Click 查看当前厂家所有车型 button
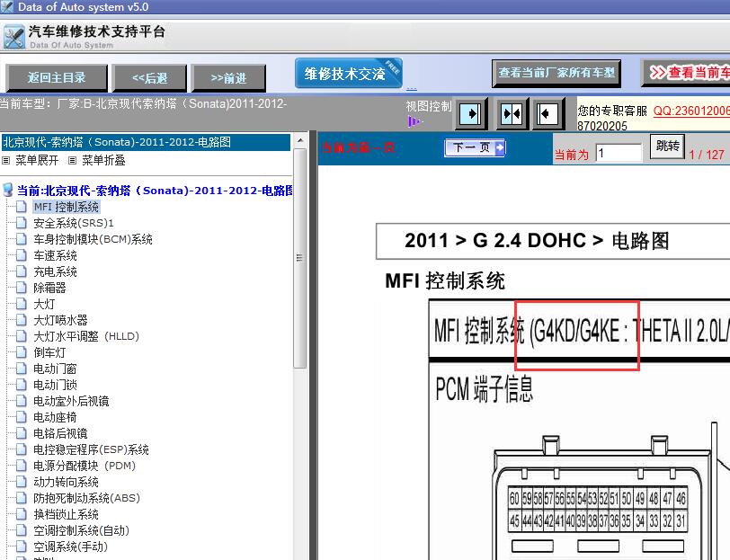This screenshot has width=730, height=560. [556, 73]
